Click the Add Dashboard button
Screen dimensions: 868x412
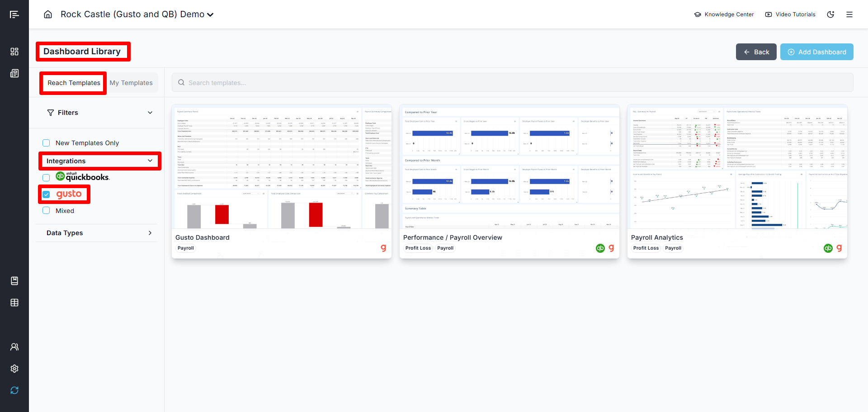pos(816,52)
